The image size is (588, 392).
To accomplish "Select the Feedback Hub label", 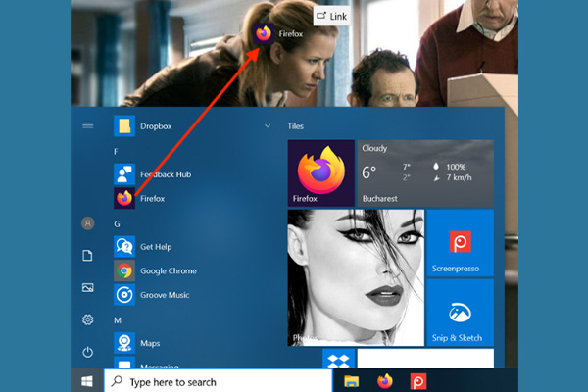I will [166, 174].
